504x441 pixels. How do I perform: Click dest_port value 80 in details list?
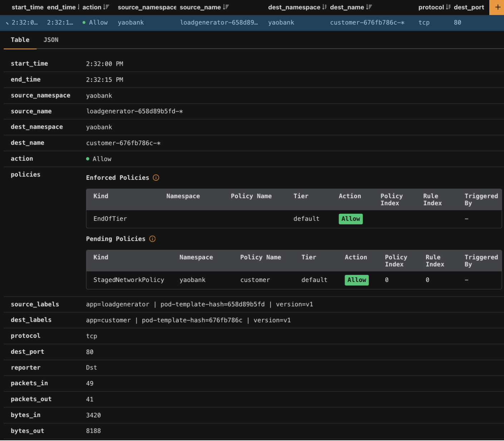pos(90,352)
